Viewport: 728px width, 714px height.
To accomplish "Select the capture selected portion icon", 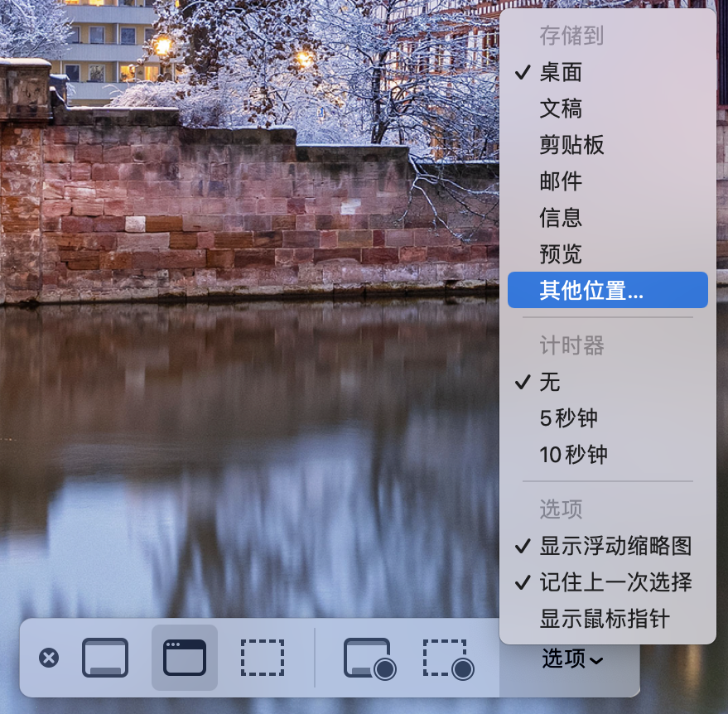I will point(263,658).
